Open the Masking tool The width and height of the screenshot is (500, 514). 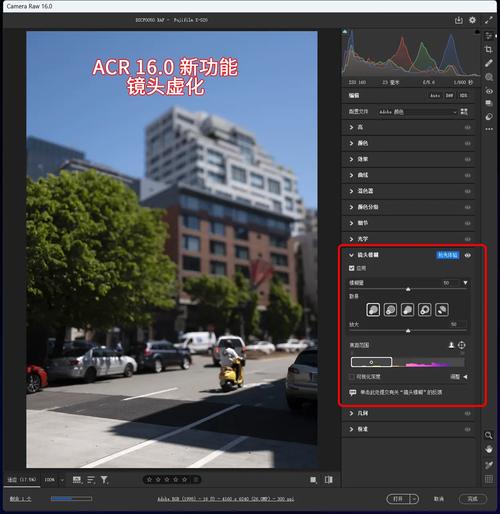489,77
